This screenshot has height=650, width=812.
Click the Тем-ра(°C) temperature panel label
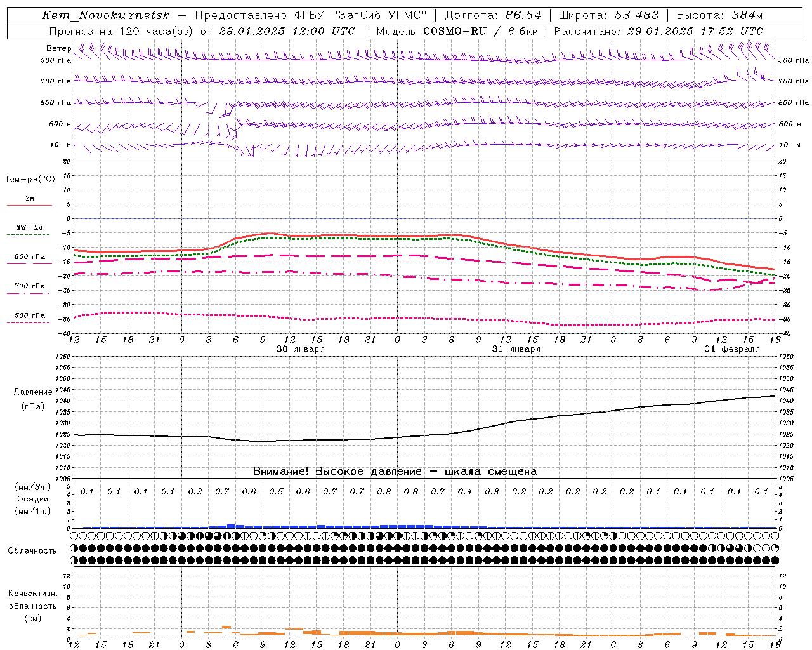click(30, 180)
